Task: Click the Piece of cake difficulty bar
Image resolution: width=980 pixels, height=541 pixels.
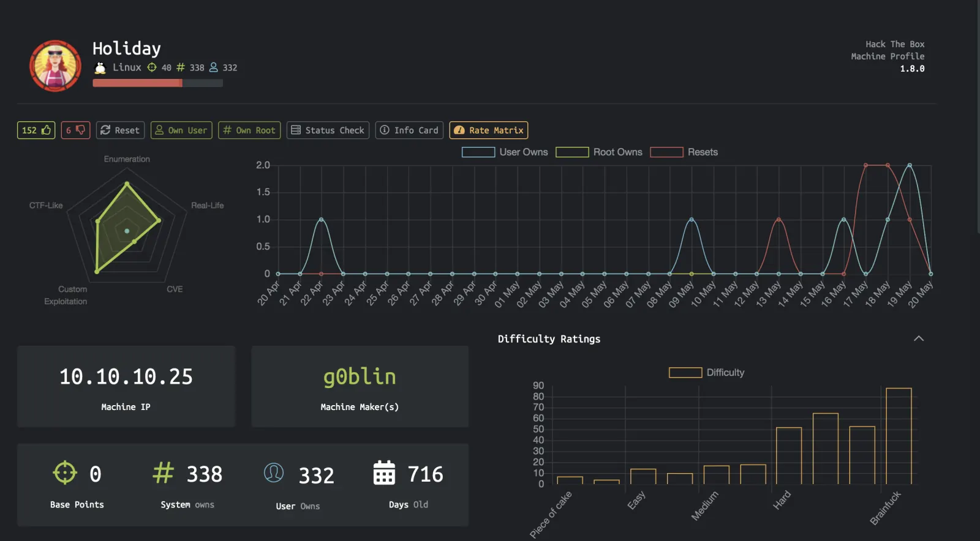Action: 570,480
